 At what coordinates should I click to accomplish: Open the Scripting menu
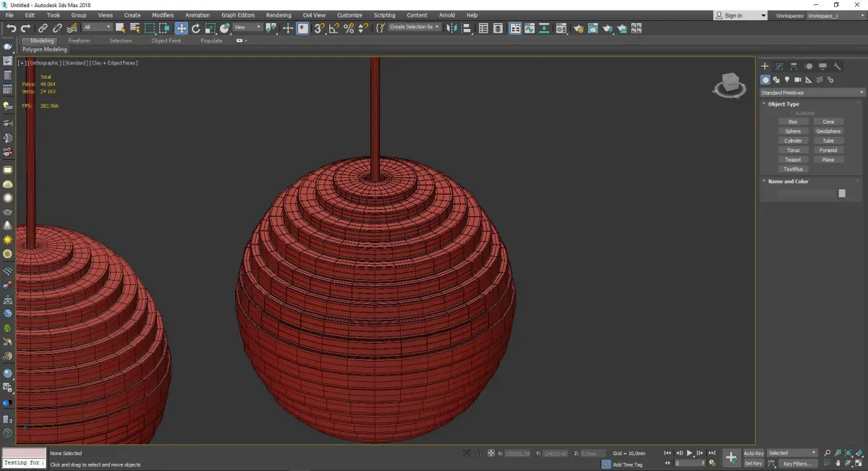(384, 15)
